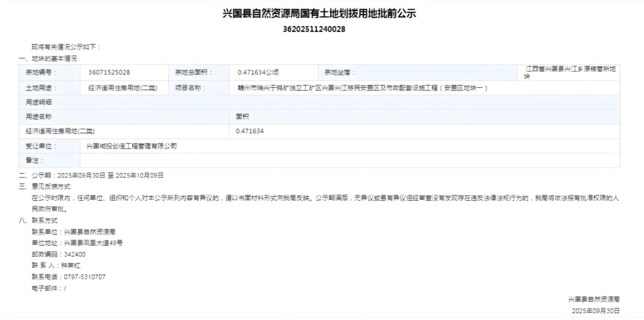Click the 用途名称 column header

39,117
